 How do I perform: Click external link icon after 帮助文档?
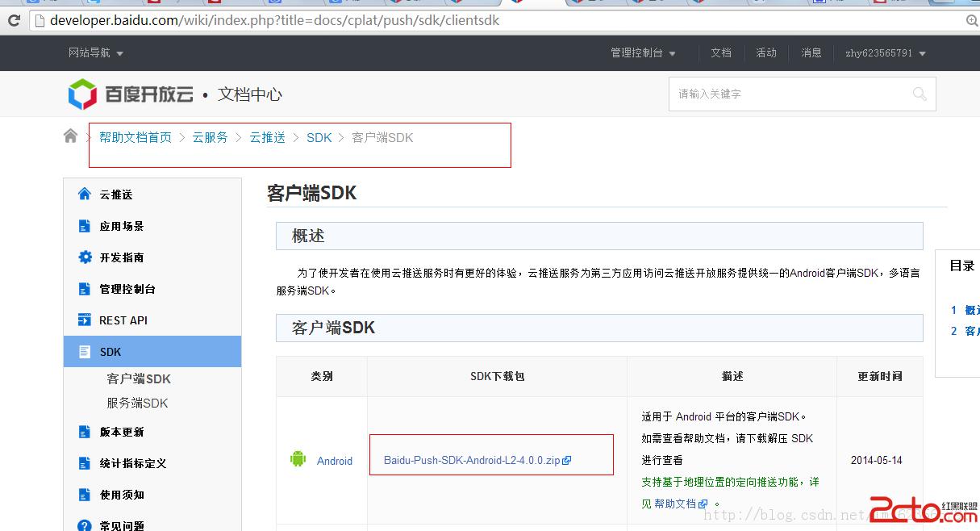point(703,504)
